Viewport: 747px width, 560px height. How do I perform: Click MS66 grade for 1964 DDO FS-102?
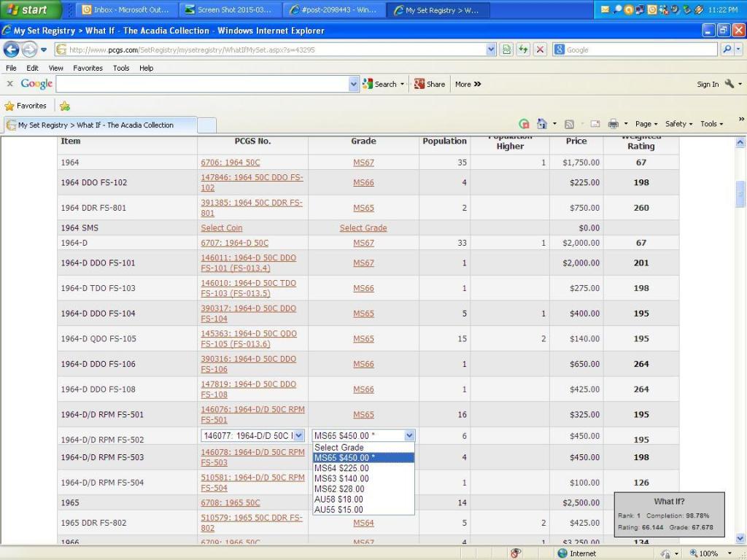click(363, 182)
